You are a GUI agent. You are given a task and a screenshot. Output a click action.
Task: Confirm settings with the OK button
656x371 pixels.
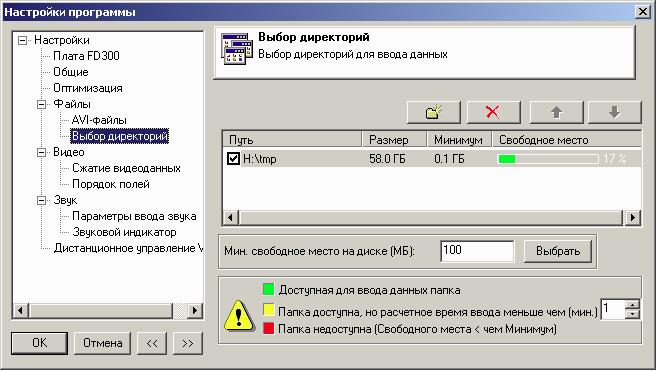39,343
